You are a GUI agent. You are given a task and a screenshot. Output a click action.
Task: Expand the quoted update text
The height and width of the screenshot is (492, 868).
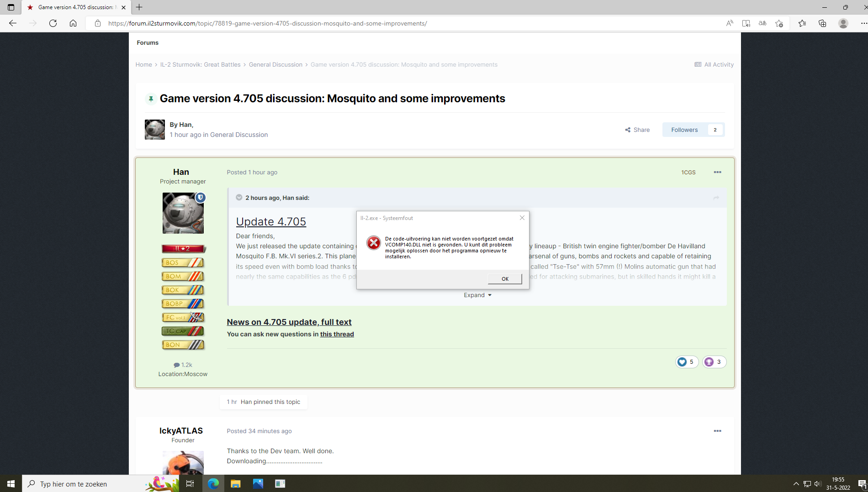477,295
